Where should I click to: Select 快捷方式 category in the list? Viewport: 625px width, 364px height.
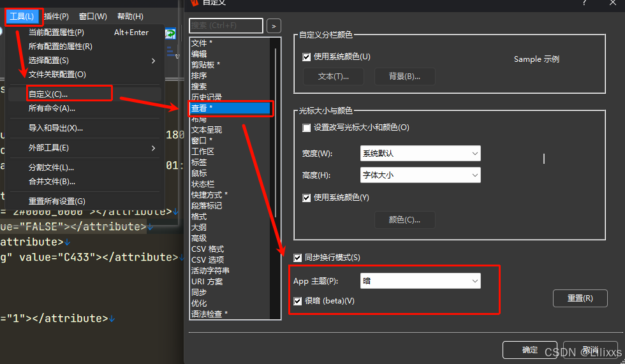[x=230, y=194]
